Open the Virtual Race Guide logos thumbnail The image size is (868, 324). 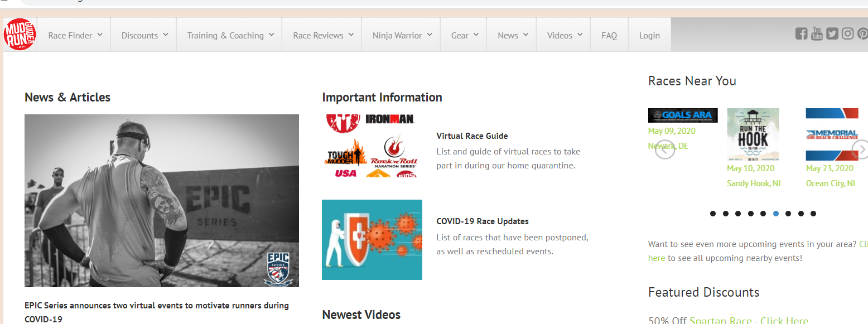tap(372, 146)
